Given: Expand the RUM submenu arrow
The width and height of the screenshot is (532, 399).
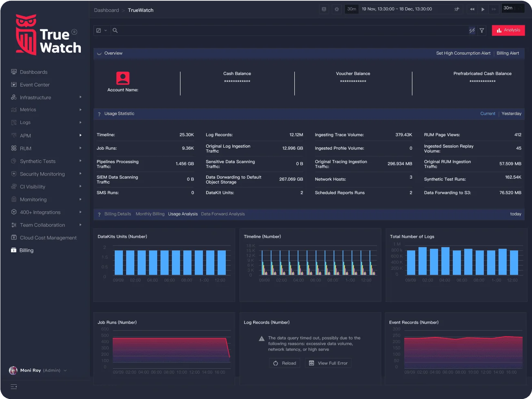Looking at the screenshot, I should tap(80, 148).
